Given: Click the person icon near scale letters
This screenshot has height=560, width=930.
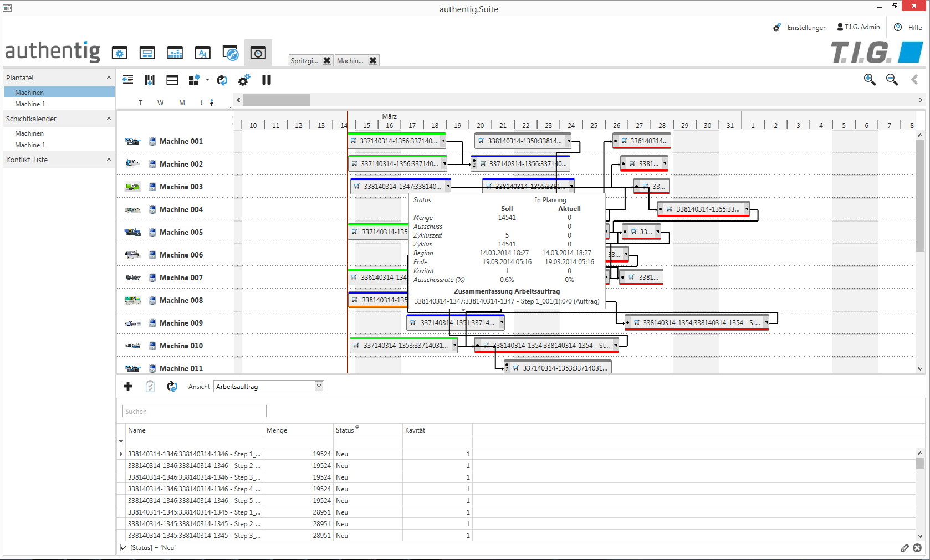Looking at the screenshot, I should coord(212,102).
